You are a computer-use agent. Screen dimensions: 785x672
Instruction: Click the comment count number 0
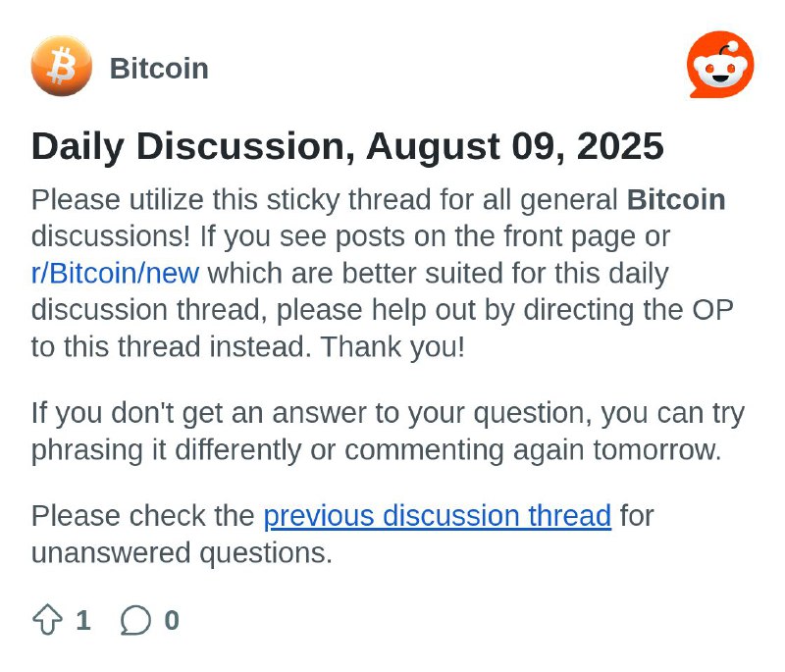[172, 620]
